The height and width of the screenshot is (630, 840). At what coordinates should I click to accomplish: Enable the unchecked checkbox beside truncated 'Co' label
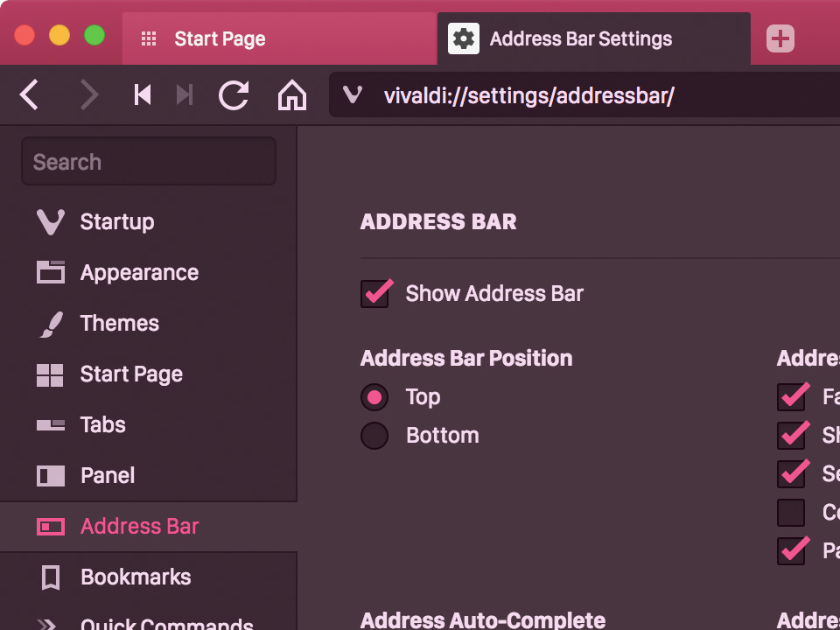[791, 513]
